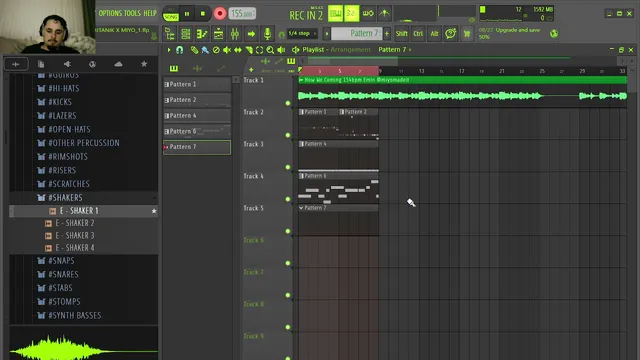Viewport: 640px width, 360px height.
Task: Click the Alt modifier button
Action: pyautogui.click(x=434, y=34)
